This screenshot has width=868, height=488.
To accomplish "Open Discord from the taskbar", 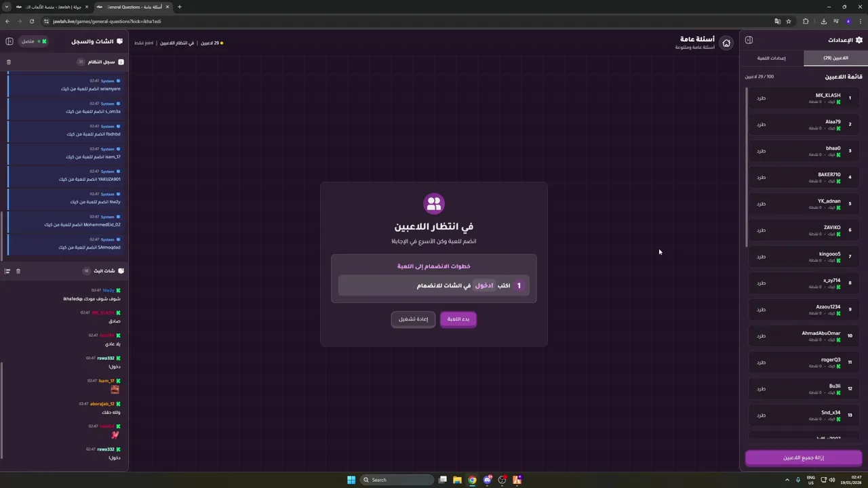I will coord(487,480).
